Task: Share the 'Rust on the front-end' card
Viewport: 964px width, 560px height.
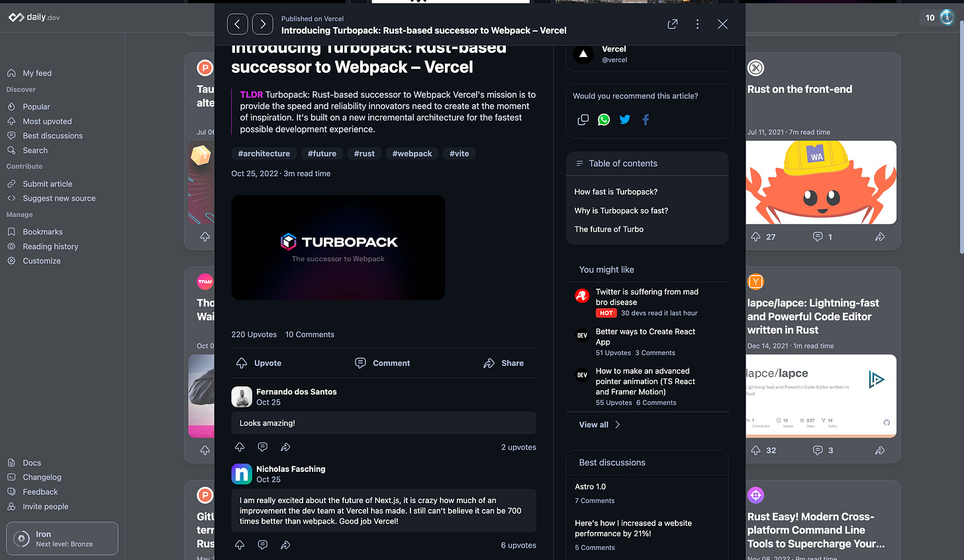Action: pos(880,237)
